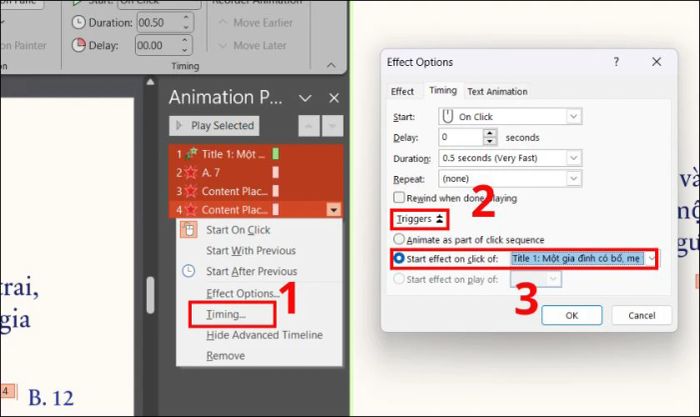This screenshot has height=417, width=700.
Task: Click timeline bar of Title 1 animation
Action: click(276, 154)
